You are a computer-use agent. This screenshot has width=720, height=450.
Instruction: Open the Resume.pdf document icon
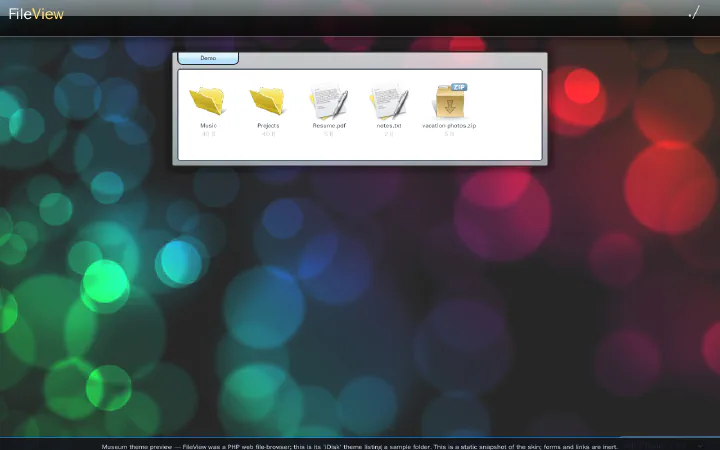click(x=329, y=101)
